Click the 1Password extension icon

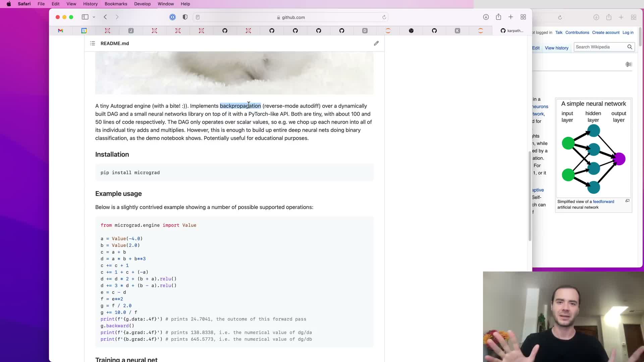[172, 17]
